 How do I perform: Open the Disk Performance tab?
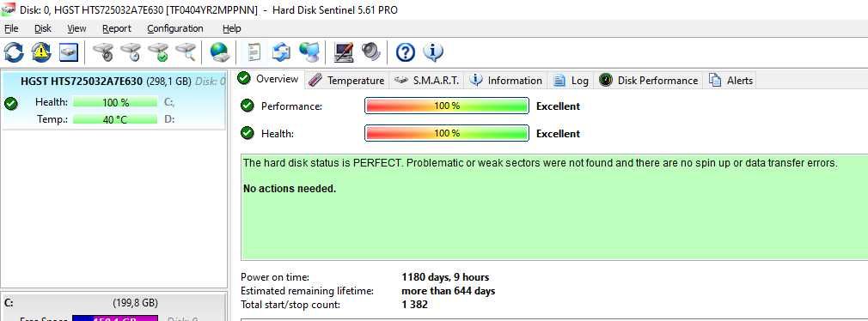tap(649, 80)
